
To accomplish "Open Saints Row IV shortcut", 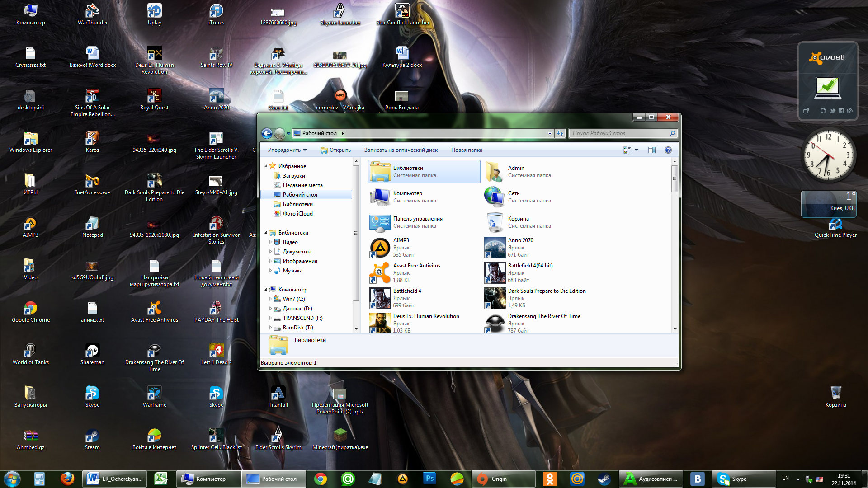I will tap(216, 57).
